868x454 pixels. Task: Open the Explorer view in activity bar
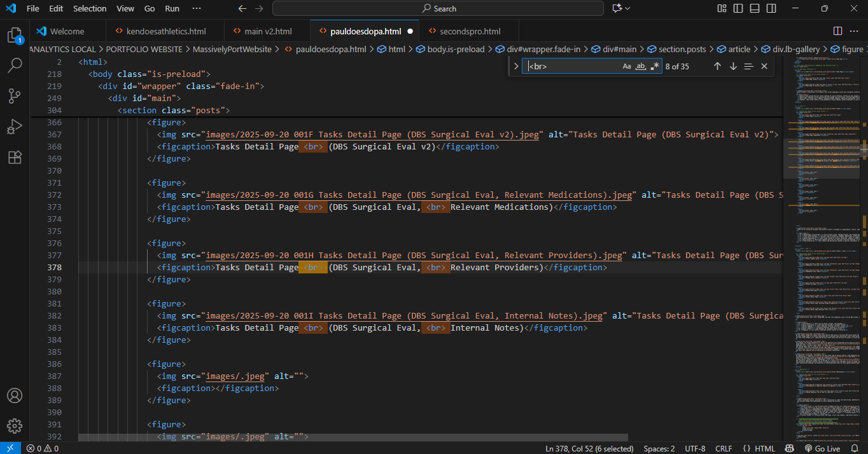click(15, 35)
